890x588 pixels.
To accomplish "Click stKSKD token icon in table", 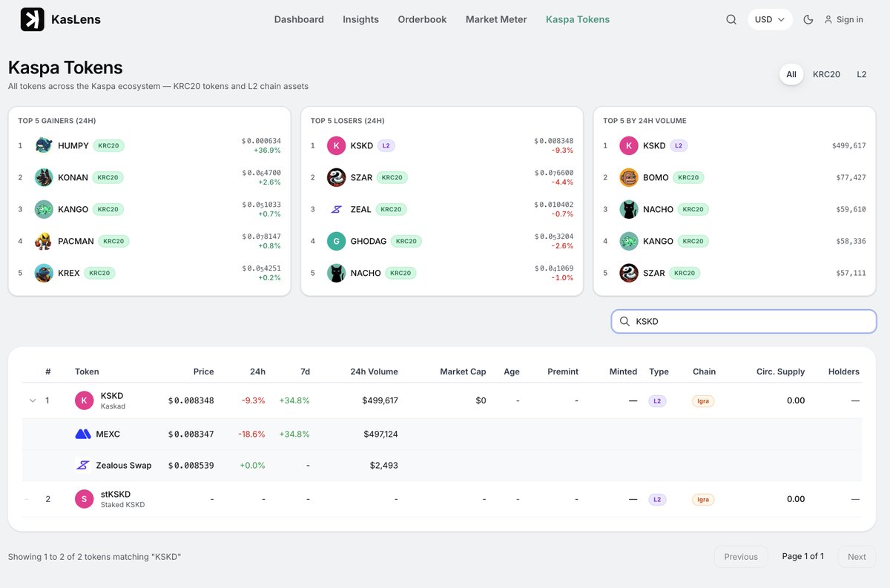I will (x=85, y=499).
